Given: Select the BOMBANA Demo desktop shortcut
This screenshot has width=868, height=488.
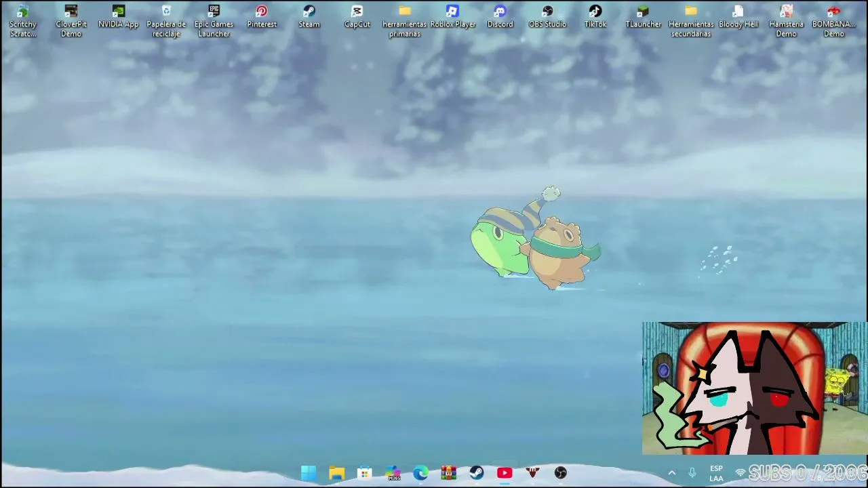Looking at the screenshot, I should (834, 21).
